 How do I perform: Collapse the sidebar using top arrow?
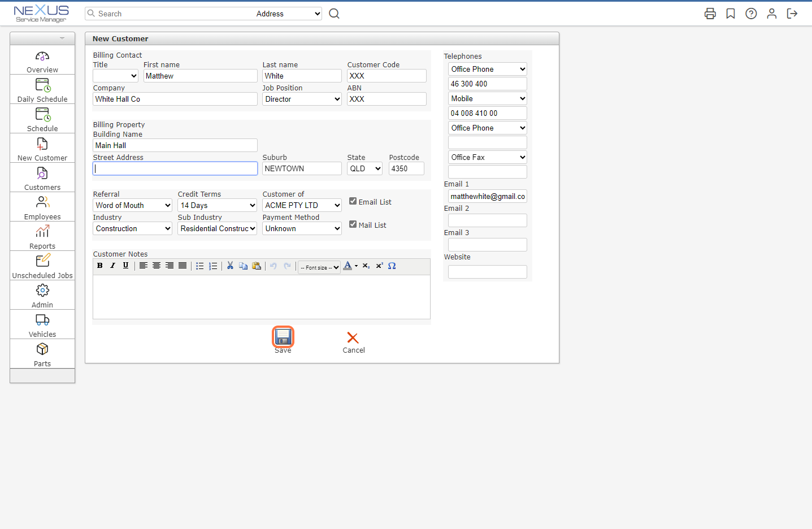point(62,38)
